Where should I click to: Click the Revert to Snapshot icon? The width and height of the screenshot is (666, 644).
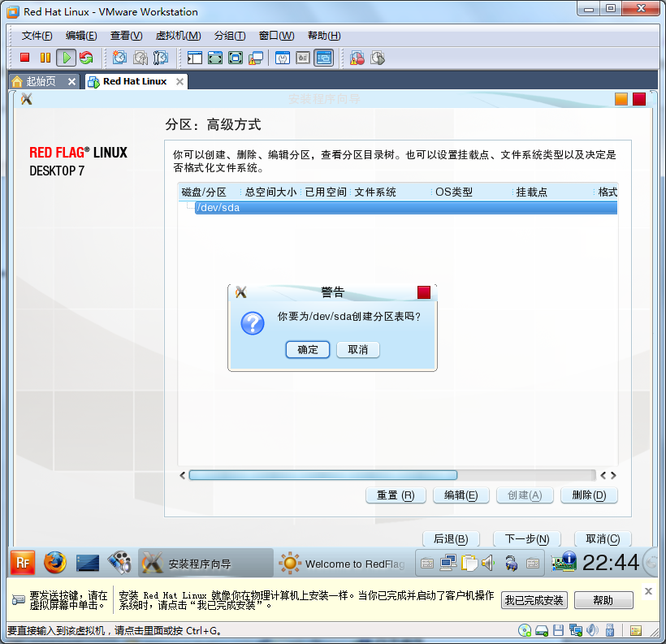click(141, 58)
